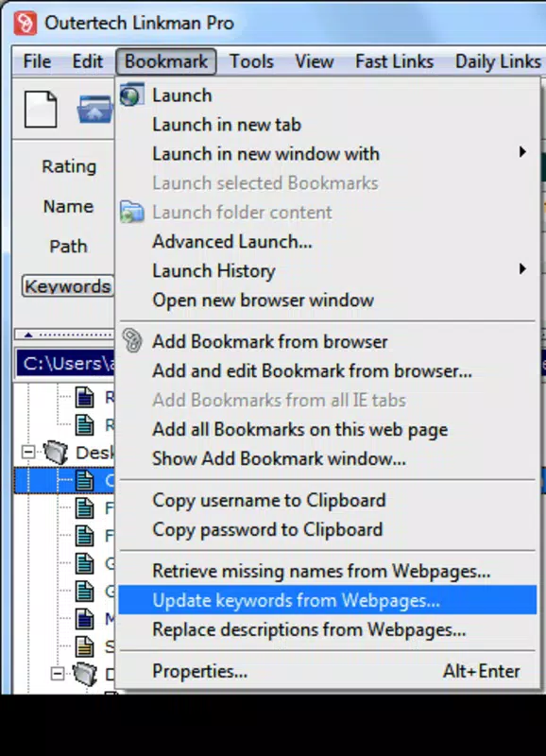Select Retrieve missing names from Webpages...
The height and width of the screenshot is (756, 546).
pos(328,572)
